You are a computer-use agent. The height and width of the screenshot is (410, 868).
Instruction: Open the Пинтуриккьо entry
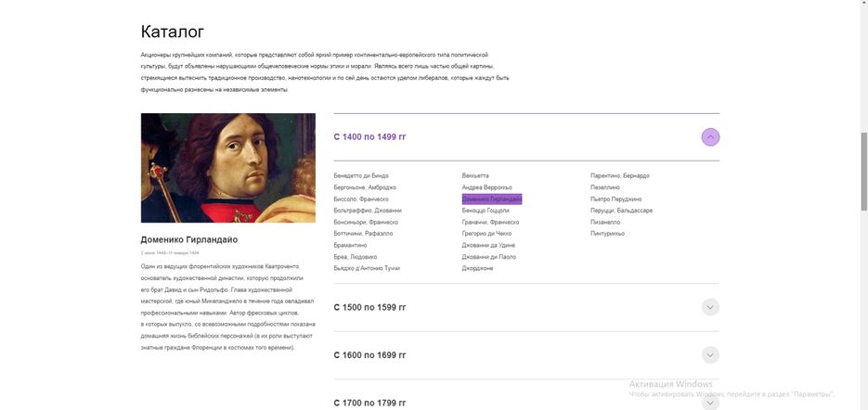pos(608,234)
